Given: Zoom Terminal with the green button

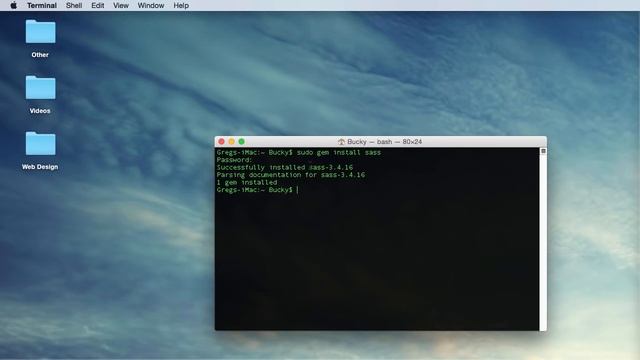Looking at the screenshot, I should point(242,142).
